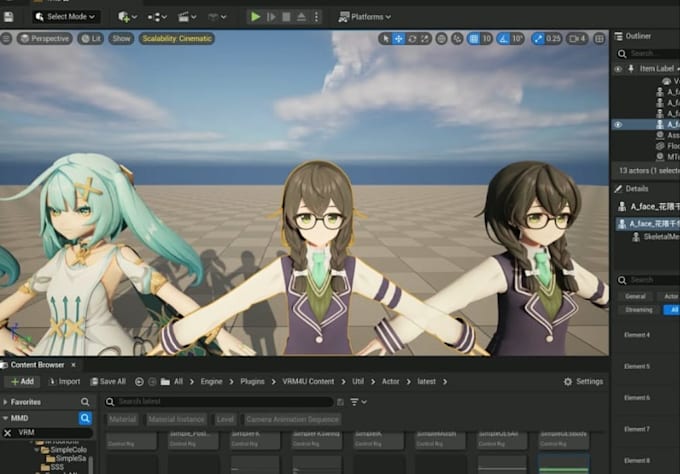Select the Select-objects cursor tool
680x474 pixels.
385,39
